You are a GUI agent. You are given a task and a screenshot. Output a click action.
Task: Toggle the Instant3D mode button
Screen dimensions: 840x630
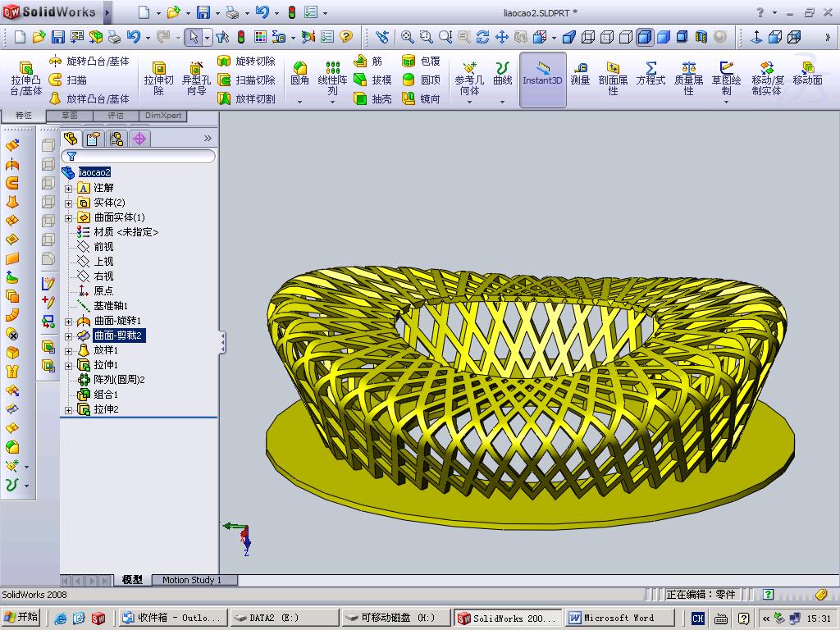tap(542, 79)
